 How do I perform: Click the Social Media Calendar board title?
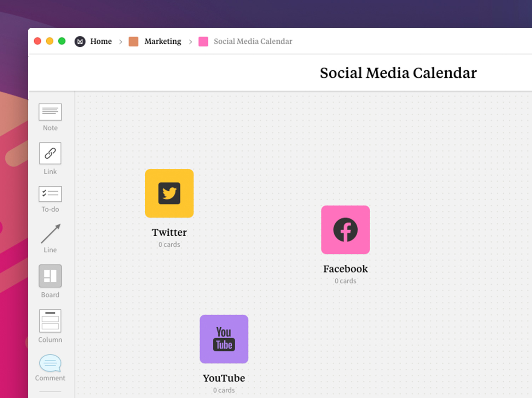pyautogui.click(x=398, y=73)
